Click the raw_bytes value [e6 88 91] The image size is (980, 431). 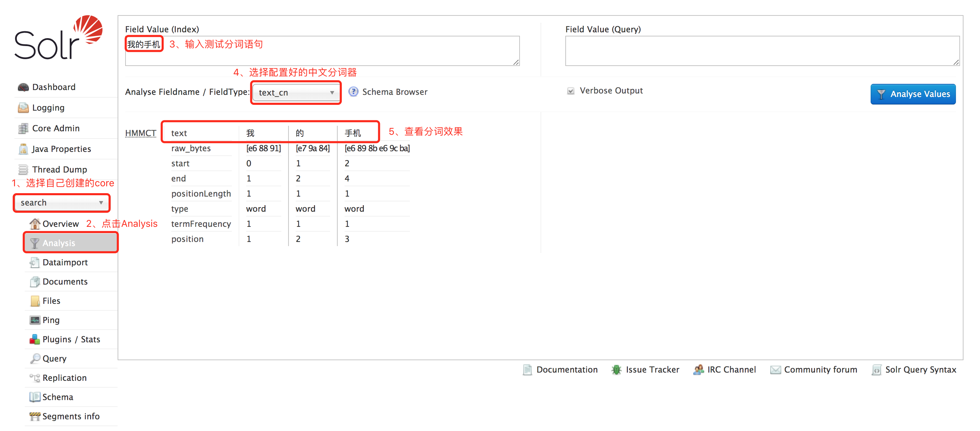263,148
